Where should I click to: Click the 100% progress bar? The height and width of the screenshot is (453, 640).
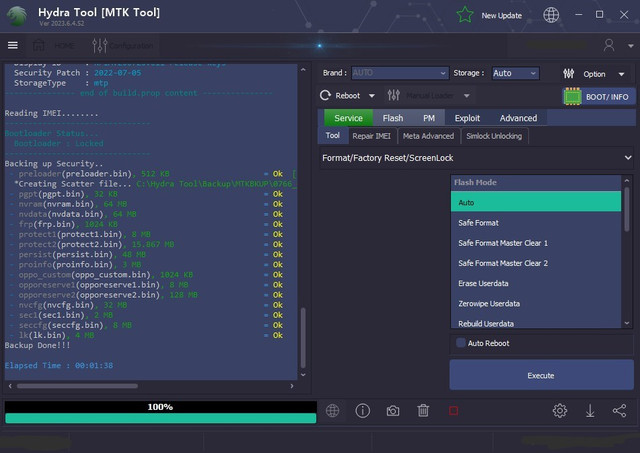point(160,412)
